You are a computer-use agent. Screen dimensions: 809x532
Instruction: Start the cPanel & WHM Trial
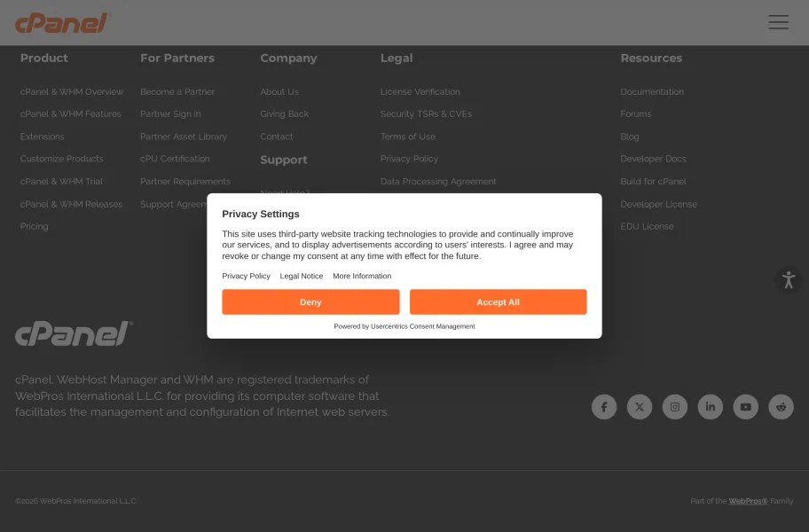click(x=61, y=182)
